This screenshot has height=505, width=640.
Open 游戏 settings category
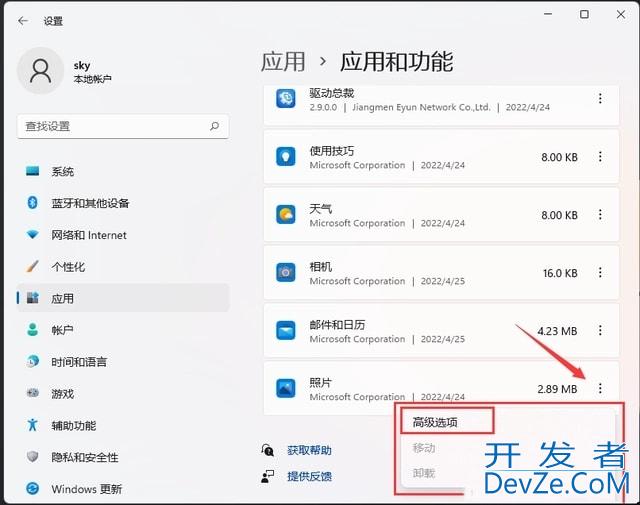(x=123, y=394)
